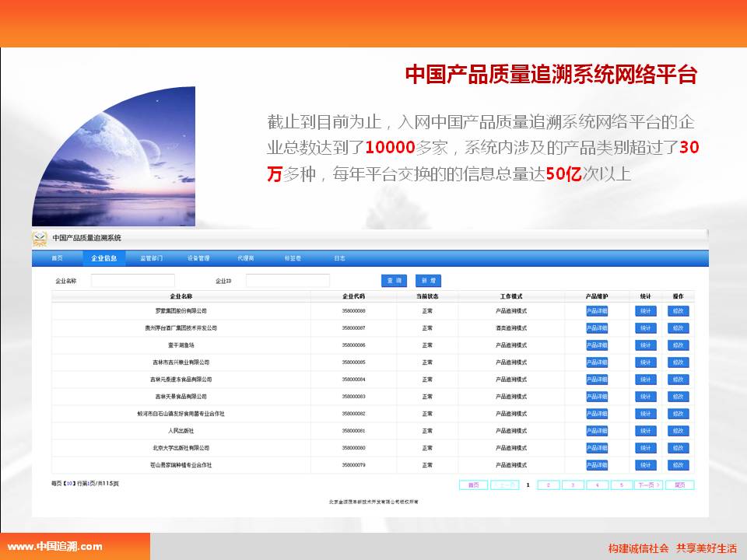Click 修改 in the 358000085 row
Image resolution: width=747 pixels, height=560 pixels.
click(x=679, y=362)
